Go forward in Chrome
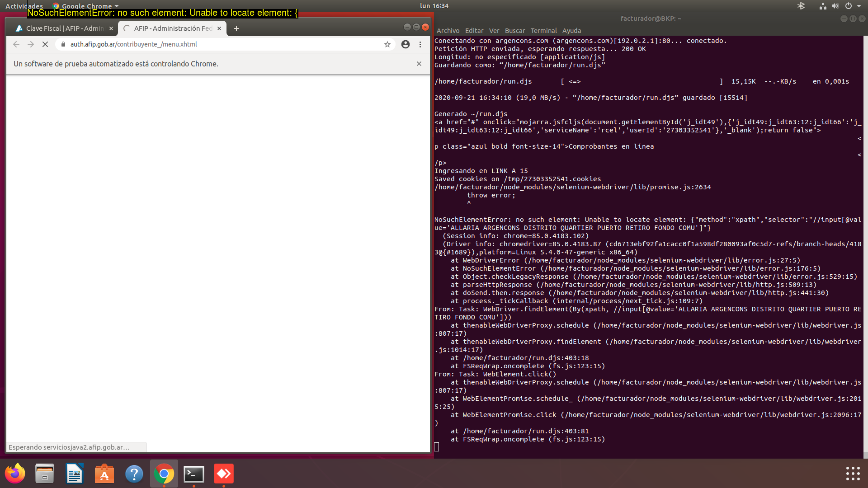This screenshot has height=488, width=868. [31, 44]
